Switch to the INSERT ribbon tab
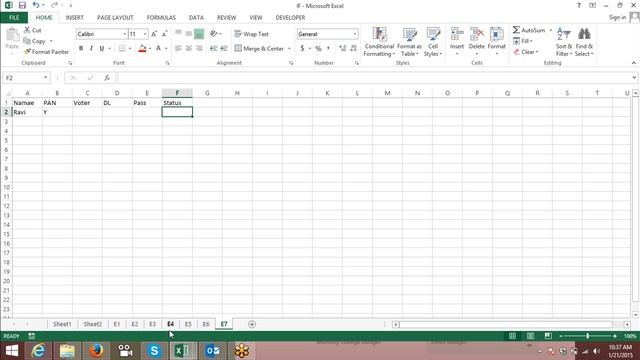640x360 pixels. [75, 18]
